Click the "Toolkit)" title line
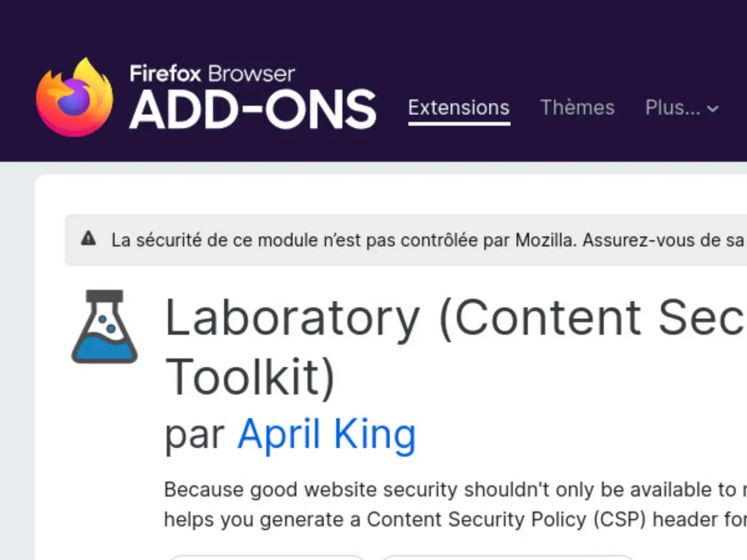The height and width of the screenshot is (560, 747). pyautogui.click(x=250, y=377)
